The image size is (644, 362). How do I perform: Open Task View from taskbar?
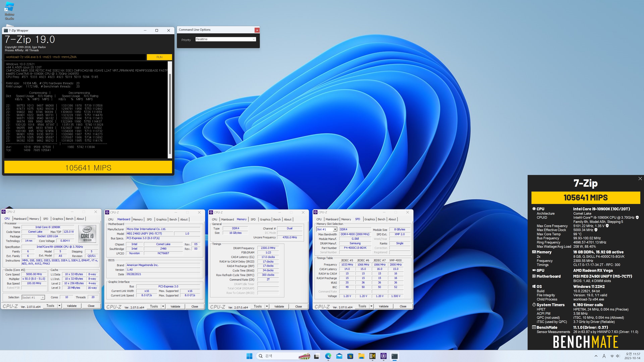point(316,356)
